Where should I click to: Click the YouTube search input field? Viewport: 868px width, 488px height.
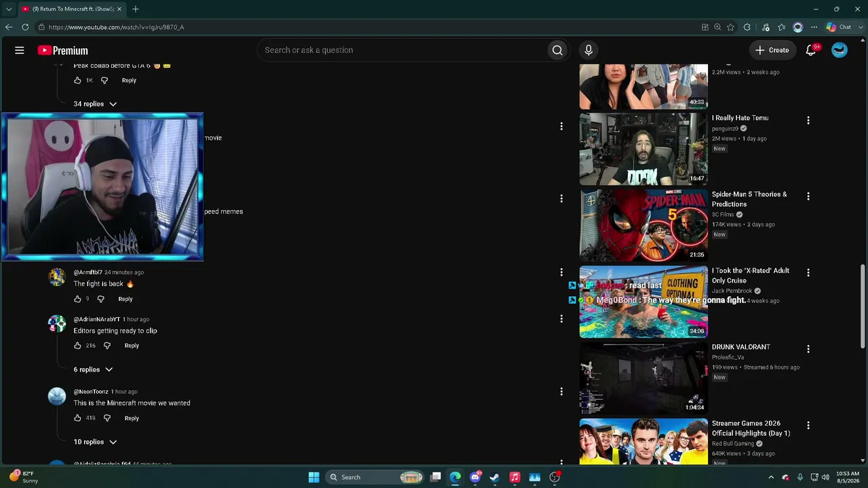(402, 50)
